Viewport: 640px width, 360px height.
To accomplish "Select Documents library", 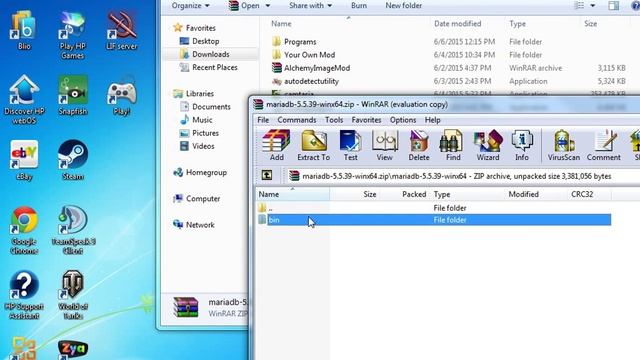I will point(211,107).
